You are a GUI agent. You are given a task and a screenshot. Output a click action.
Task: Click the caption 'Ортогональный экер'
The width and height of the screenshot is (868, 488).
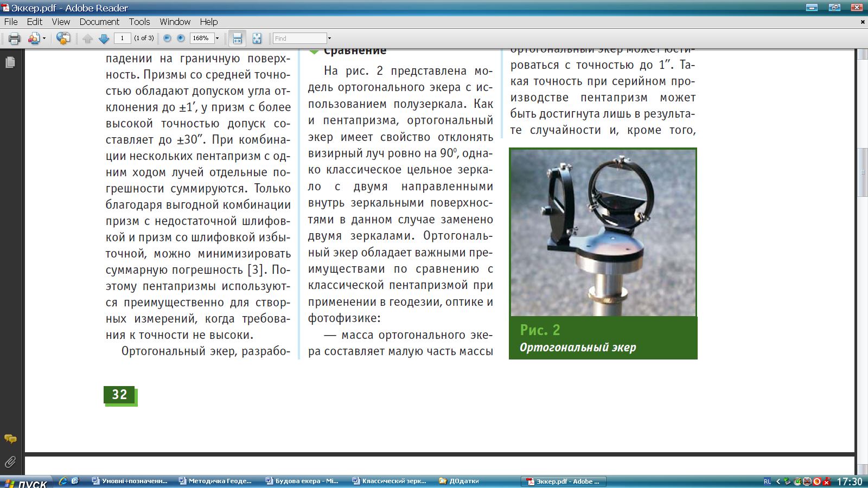(578, 348)
